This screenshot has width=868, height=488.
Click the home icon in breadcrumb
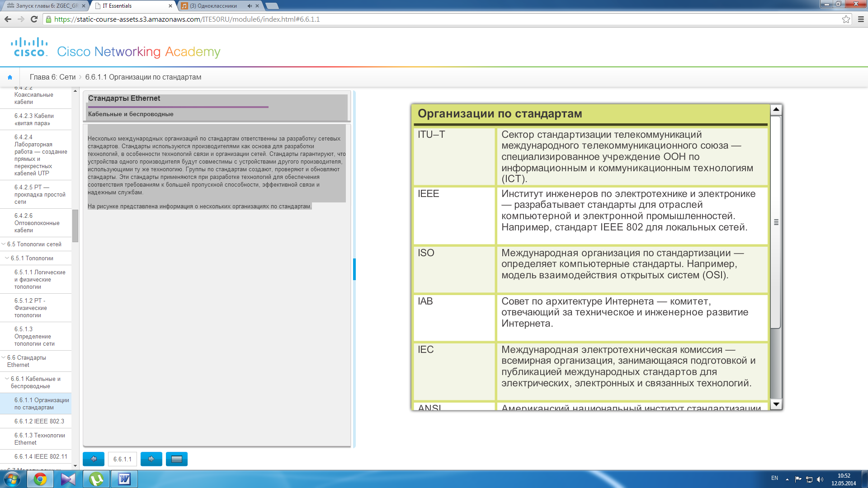pos(10,77)
